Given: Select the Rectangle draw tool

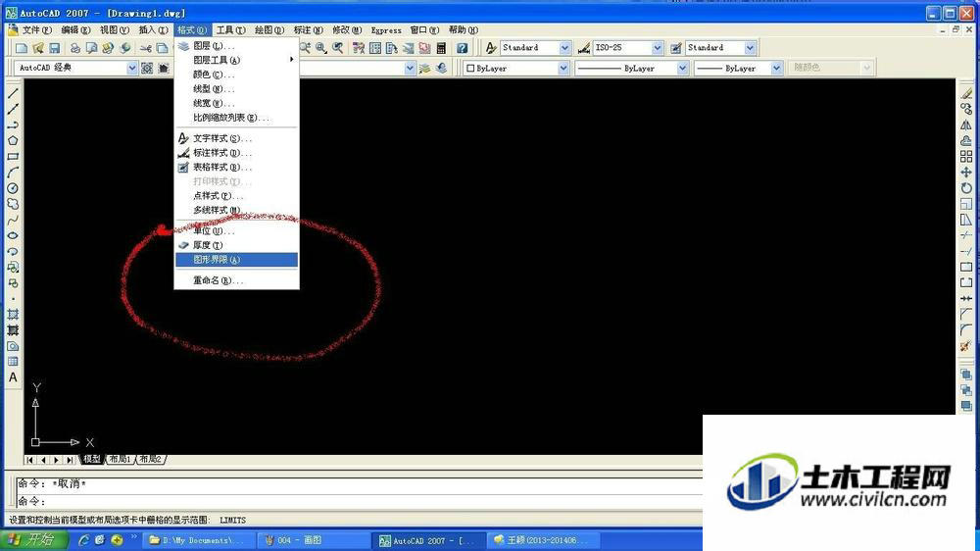Looking at the screenshot, I should (13, 156).
